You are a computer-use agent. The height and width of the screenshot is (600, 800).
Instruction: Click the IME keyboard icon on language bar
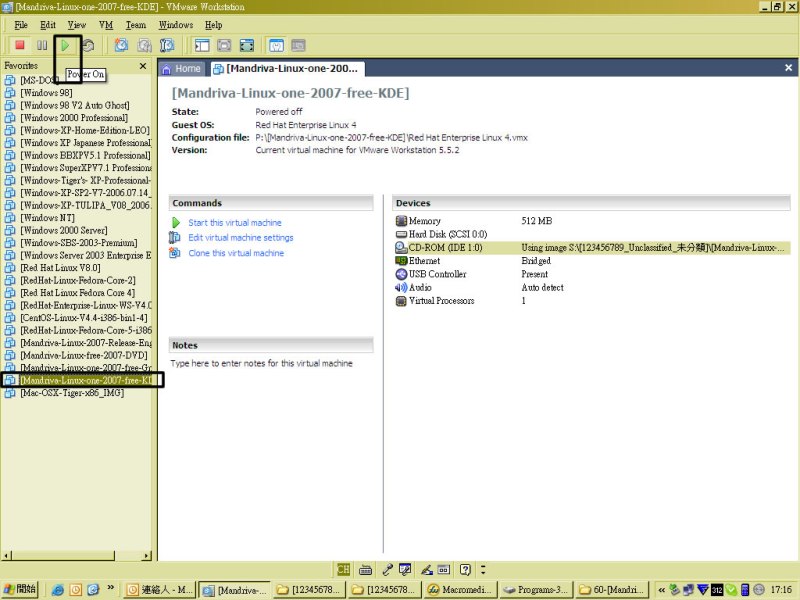(365, 569)
